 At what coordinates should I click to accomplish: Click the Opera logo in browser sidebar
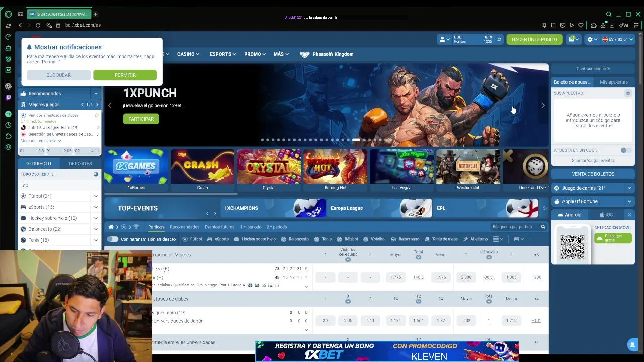pyautogui.click(x=8, y=14)
